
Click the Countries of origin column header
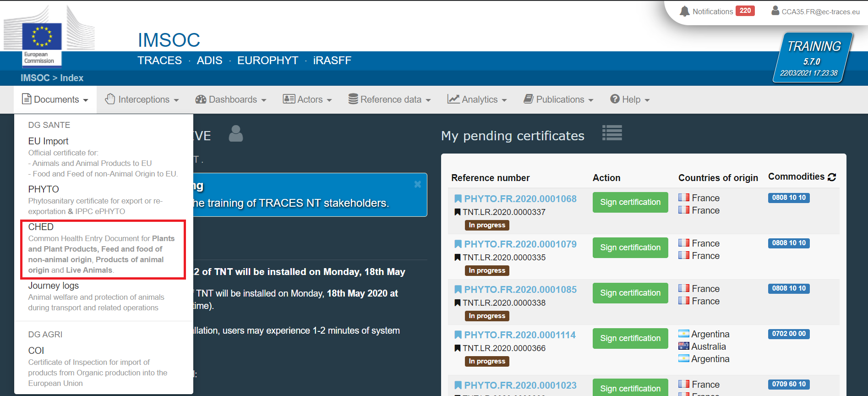(x=718, y=178)
